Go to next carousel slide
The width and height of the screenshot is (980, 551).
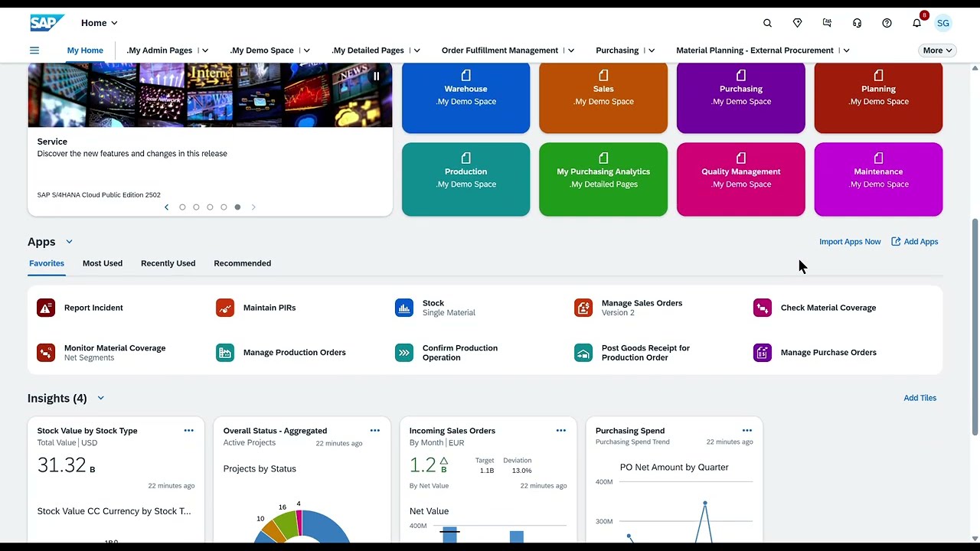(x=253, y=207)
